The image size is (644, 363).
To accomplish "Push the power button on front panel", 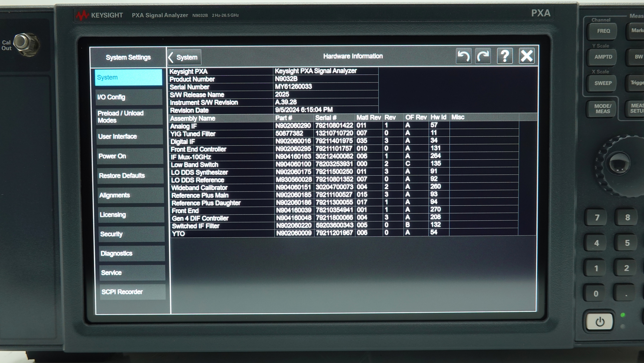I will coord(600,322).
